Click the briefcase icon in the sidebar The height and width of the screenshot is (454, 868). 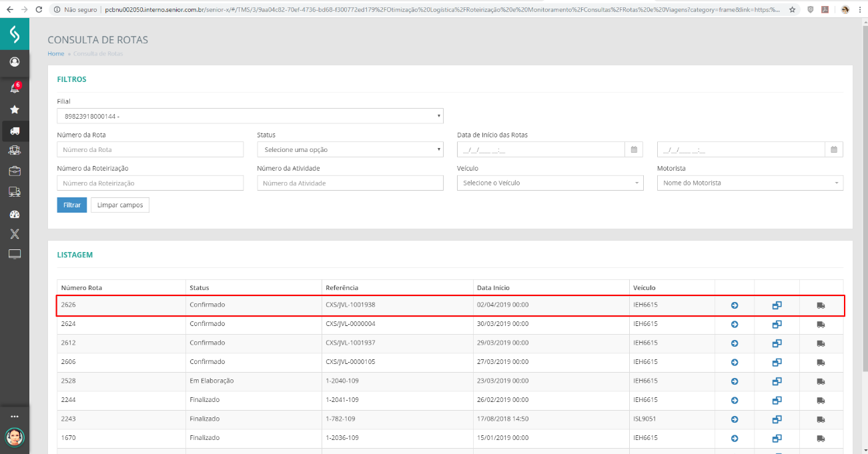coord(14,171)
